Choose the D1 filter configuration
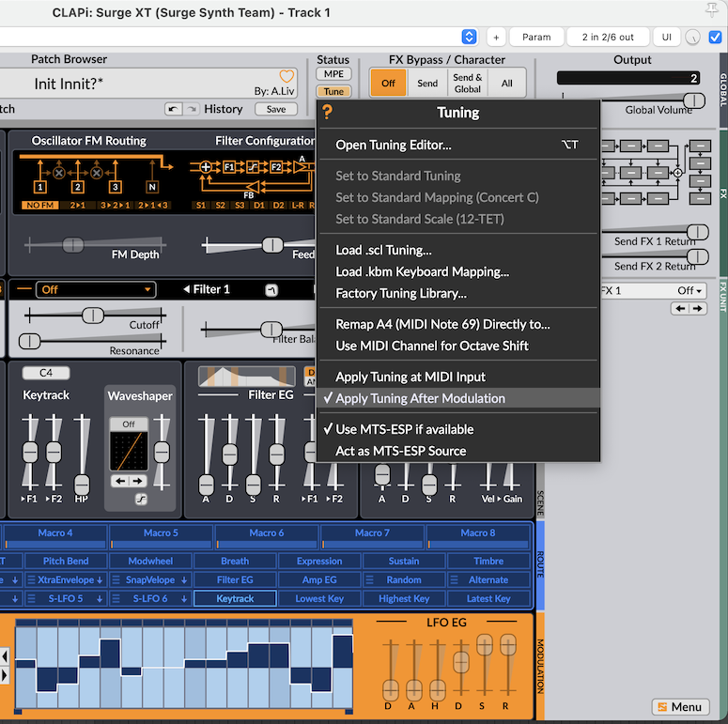Viewport: 728px width, 724px height. click(x=259, y=205)
